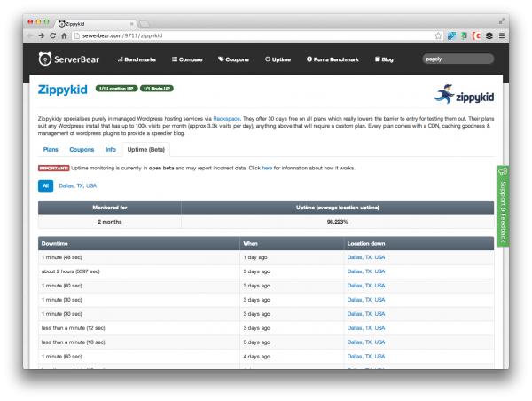Filter by Dallas, TX, USA location link
Viewport: 532px width, 401px height.
click(x=78, y=185)
